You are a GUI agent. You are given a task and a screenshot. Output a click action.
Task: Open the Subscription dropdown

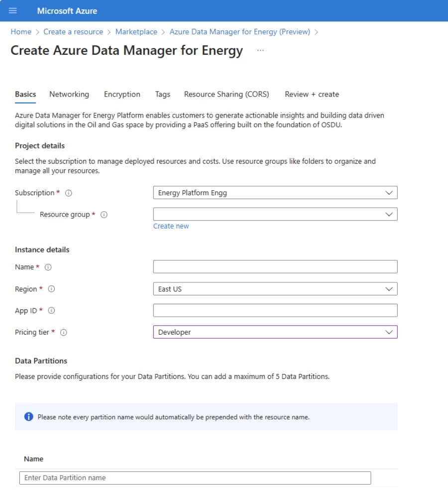tap(275, 193)
